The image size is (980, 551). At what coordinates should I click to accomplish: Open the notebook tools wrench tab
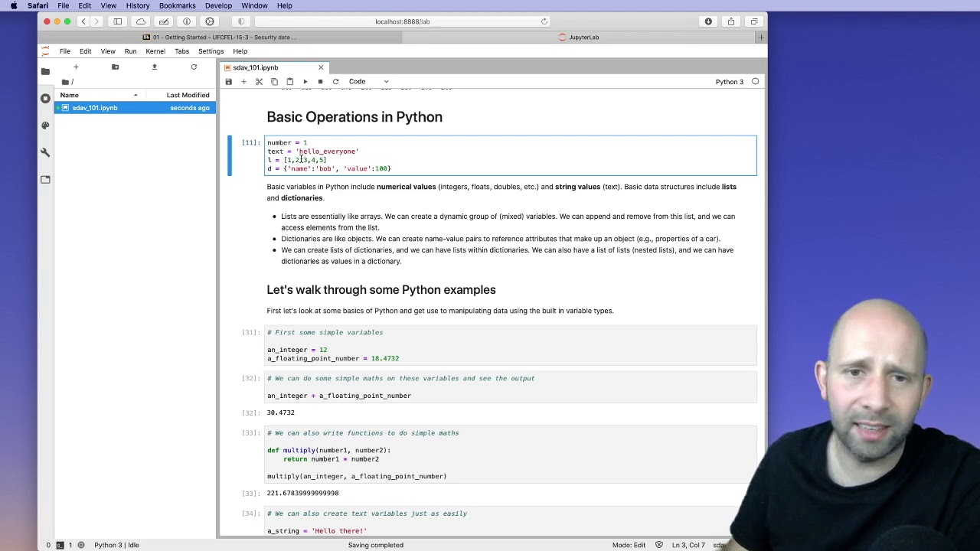click(45, 152)
